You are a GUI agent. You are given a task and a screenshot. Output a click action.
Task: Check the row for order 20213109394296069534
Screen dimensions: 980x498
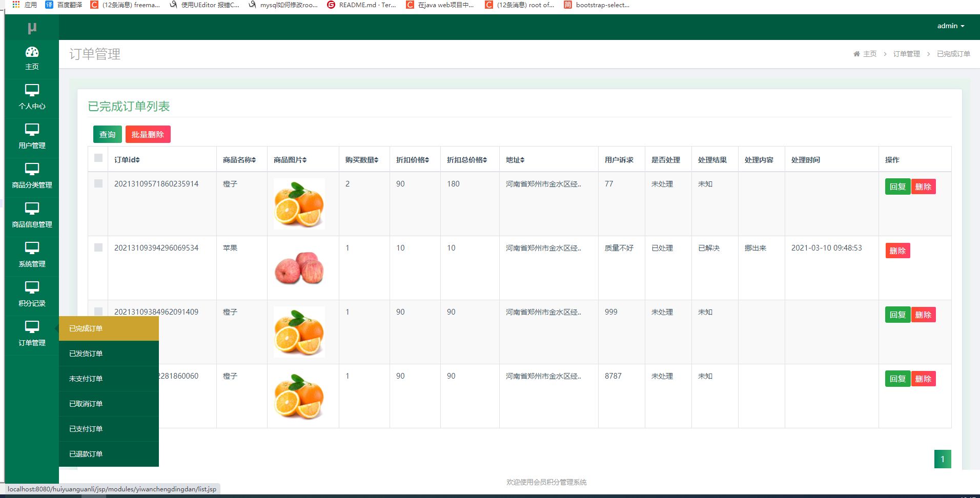98,247
